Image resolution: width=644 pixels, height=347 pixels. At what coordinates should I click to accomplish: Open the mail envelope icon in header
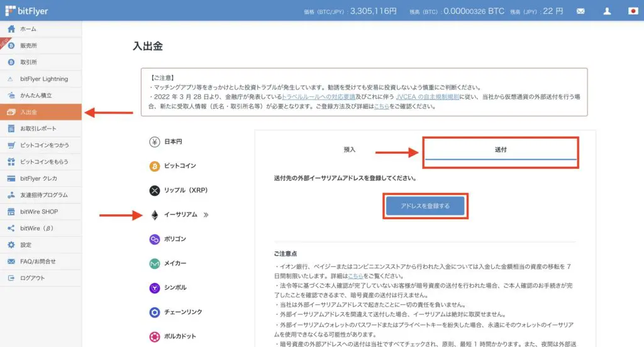[x=580, y=11]
